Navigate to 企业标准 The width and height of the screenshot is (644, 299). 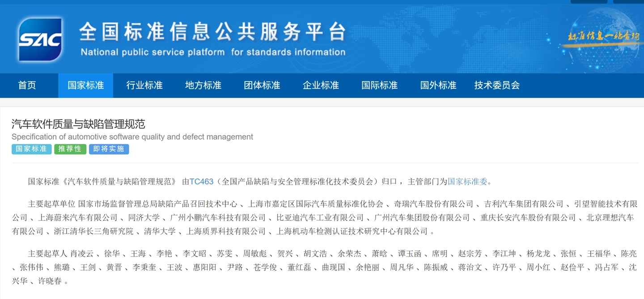(321, 85)
